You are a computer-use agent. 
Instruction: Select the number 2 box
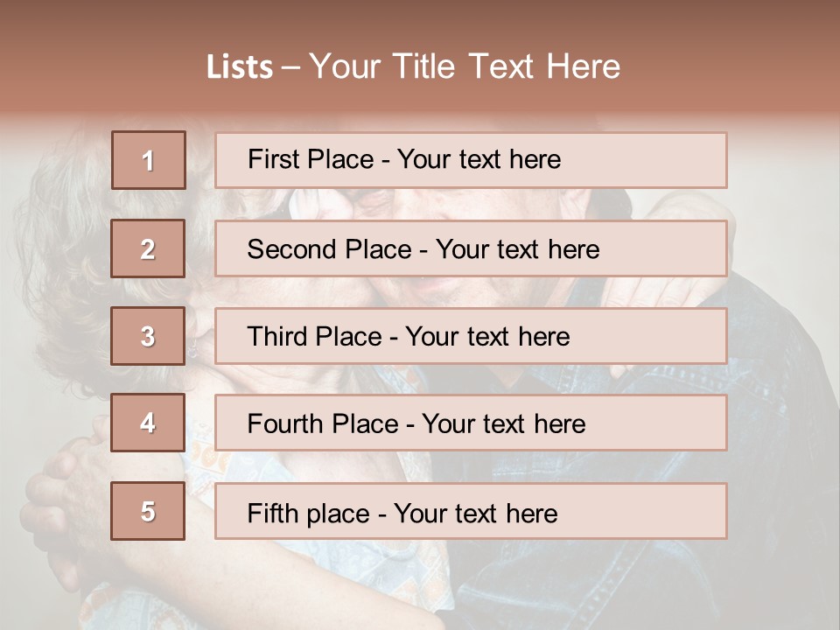pos(148,248)
